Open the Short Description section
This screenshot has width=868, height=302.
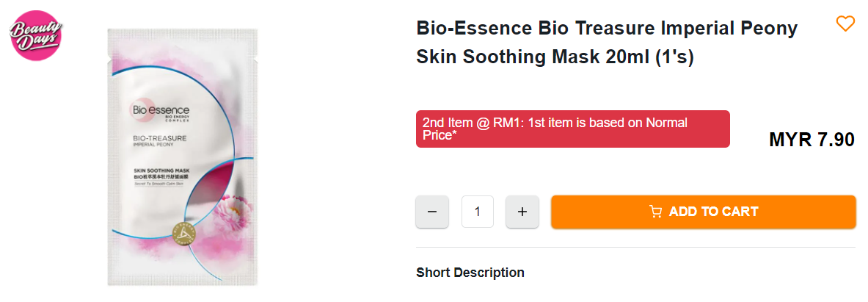coord(470,273)
